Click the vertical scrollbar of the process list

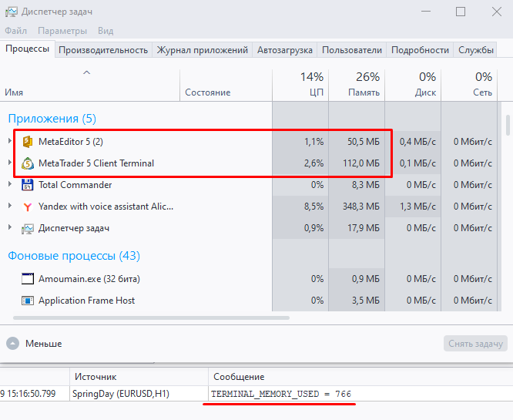coord(508,126)
